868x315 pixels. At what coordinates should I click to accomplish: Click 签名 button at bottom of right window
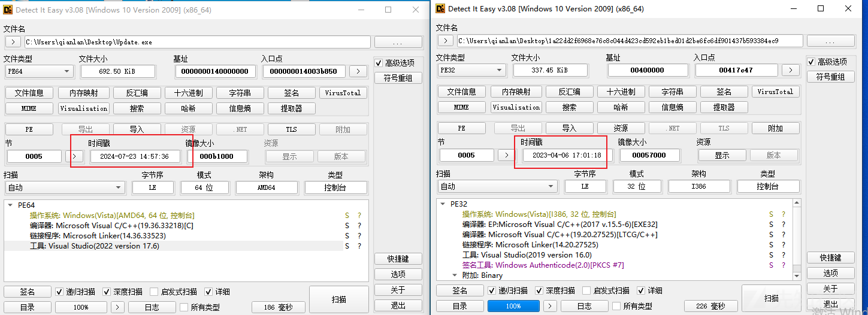click(x=460, y=290)
